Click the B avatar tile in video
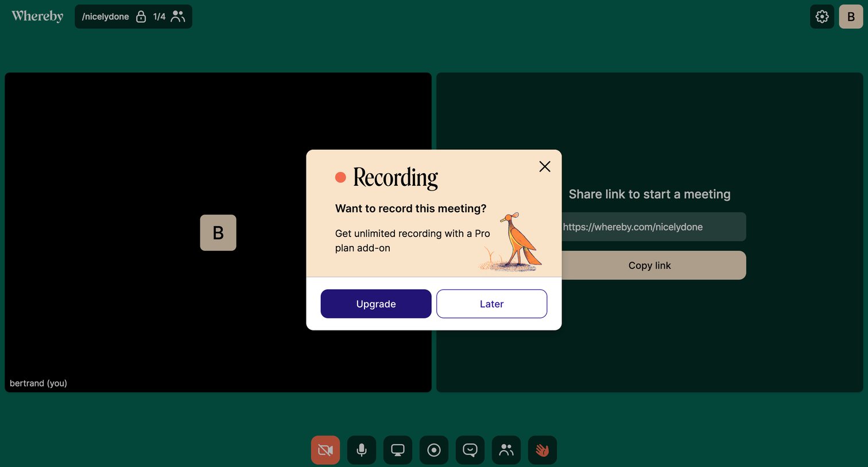Viewport: 868px width, 467px height. 218,232
